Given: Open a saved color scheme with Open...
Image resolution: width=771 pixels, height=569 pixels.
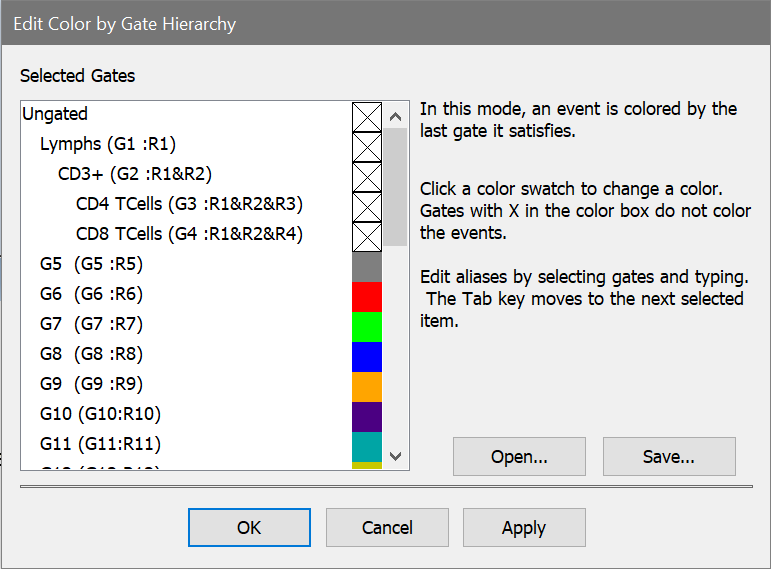Looking at the screenshot, I should click(x=519, y=456).
